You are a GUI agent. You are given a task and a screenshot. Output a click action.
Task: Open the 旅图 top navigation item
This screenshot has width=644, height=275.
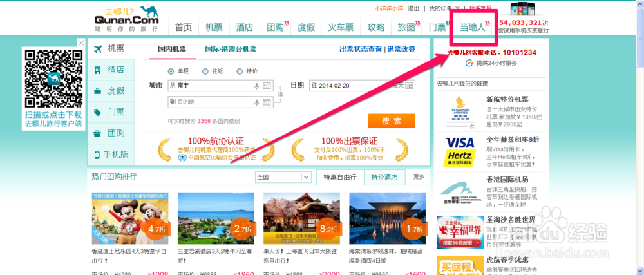pos(406,28)
